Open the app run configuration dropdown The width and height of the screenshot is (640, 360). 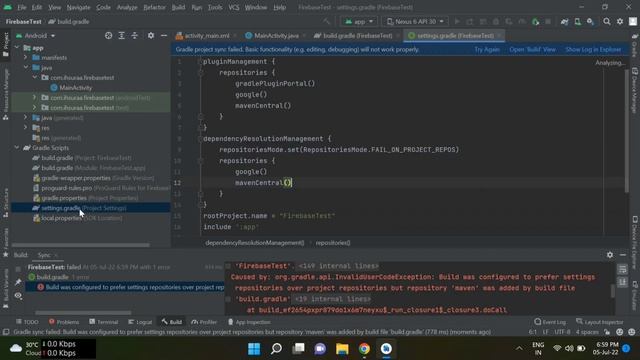pyautogui.click(x=359, y=21)
